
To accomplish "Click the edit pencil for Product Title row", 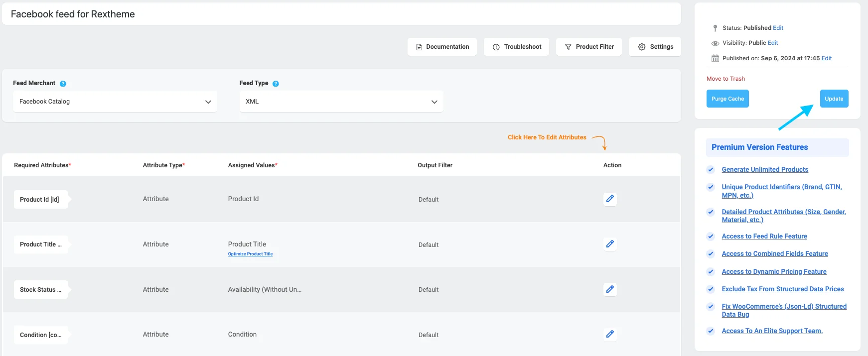I will click(610, 244).
